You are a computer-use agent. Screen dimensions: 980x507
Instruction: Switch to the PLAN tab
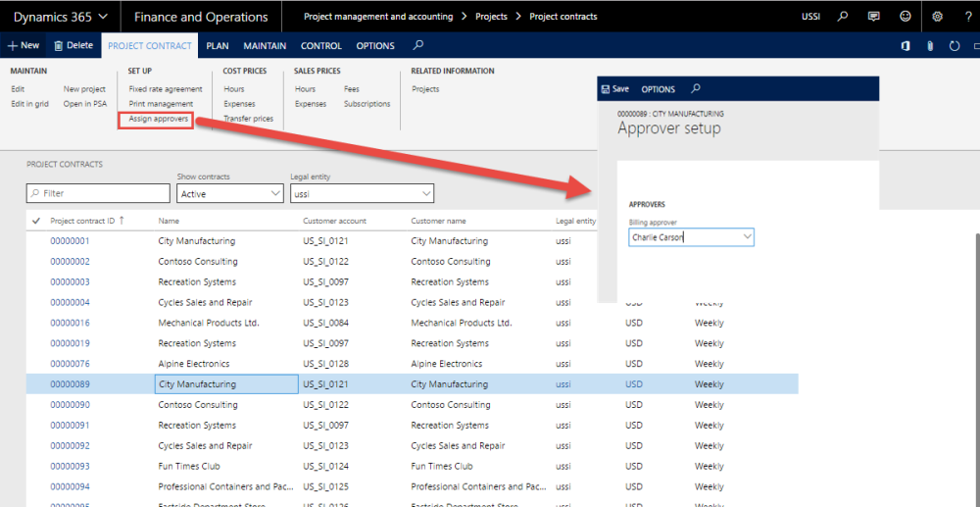(217, 46)
